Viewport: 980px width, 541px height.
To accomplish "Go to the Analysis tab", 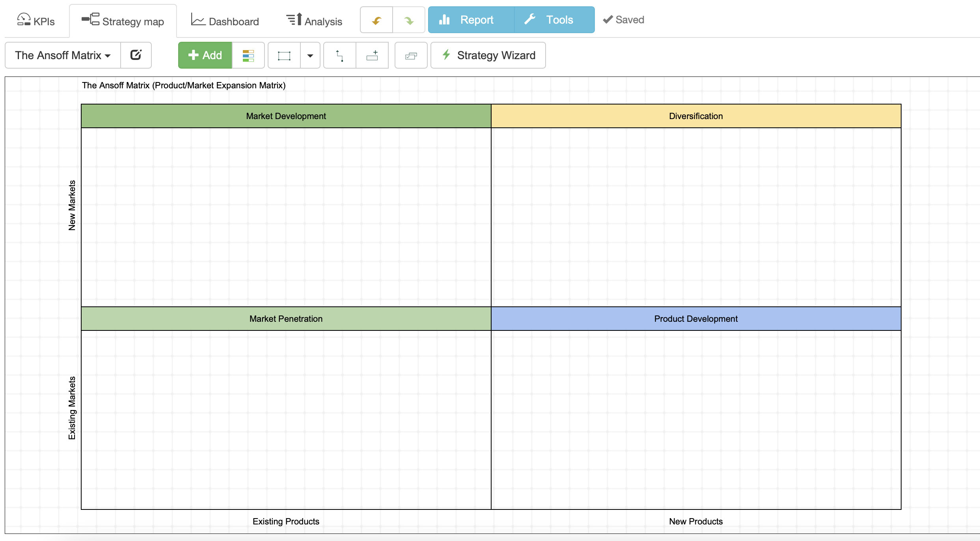I will click(314, 21).
